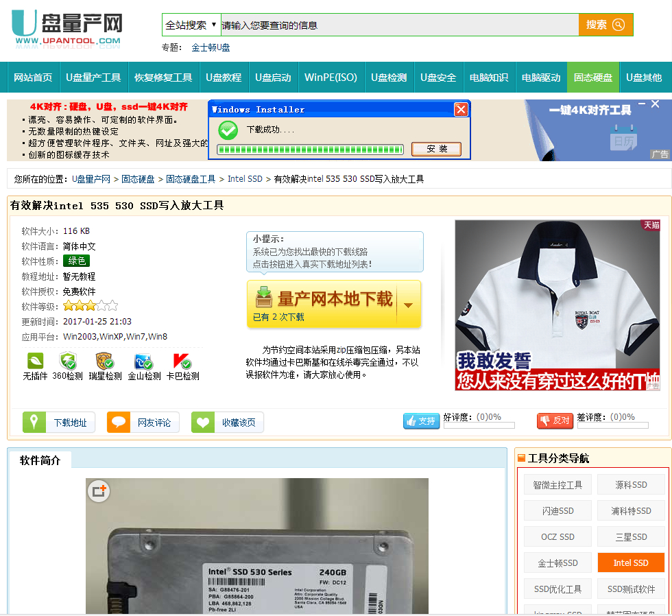Image resolution: width=672 pixels, height=616 pixels.
Task: Open the 全站搜索 scope dropdown
Action: pyautogui.click(x=191, y=25)
